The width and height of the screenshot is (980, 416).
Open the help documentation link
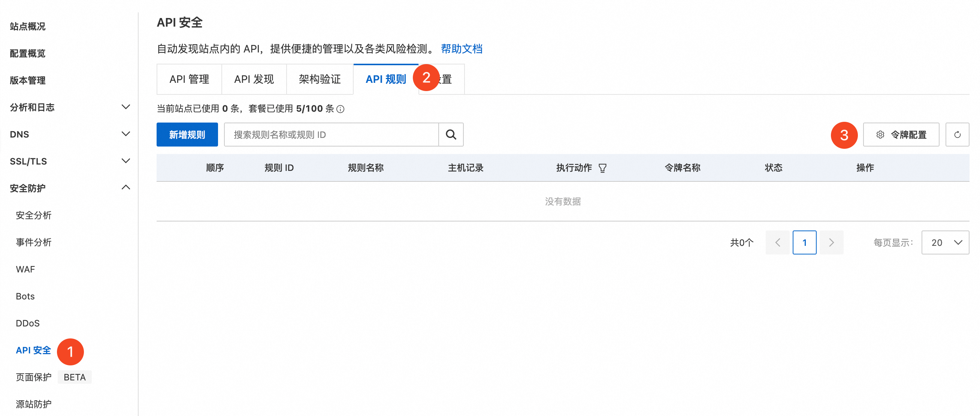(461, 49)
